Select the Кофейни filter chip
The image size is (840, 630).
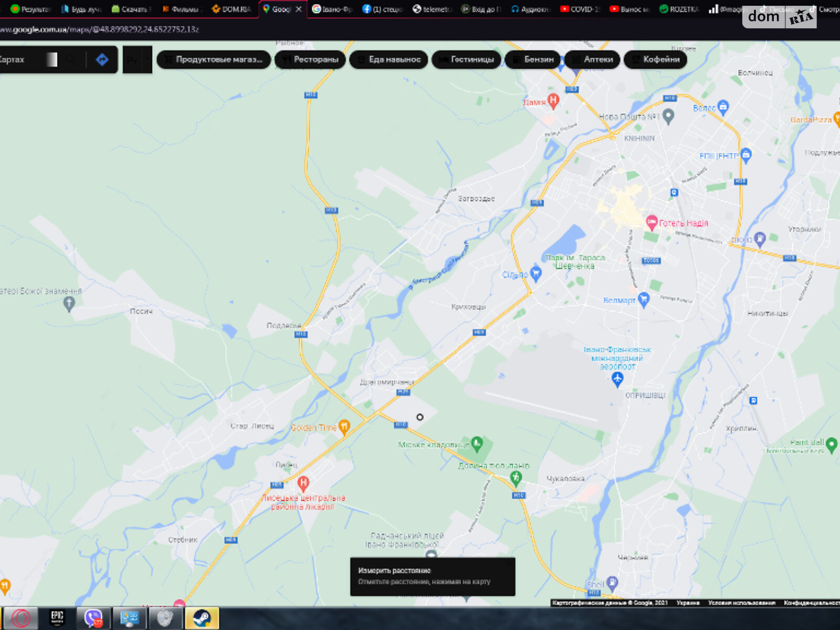(x=655, y=59)
